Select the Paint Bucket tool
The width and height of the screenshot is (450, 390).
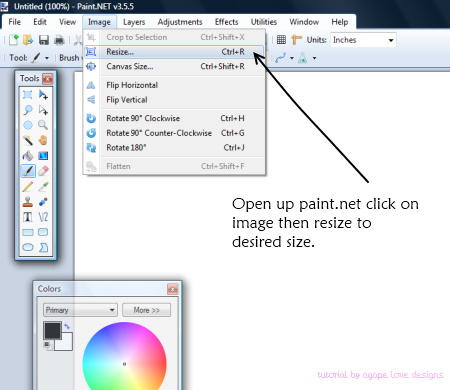pos(28,156)
